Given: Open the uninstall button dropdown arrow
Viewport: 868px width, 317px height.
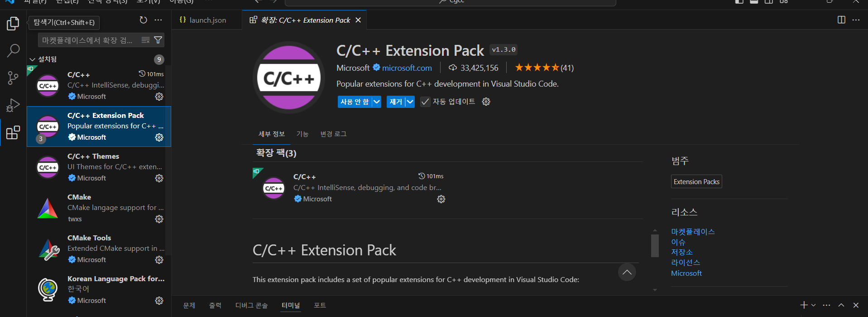Looking at the screenshot, I should tap(410, 102).
